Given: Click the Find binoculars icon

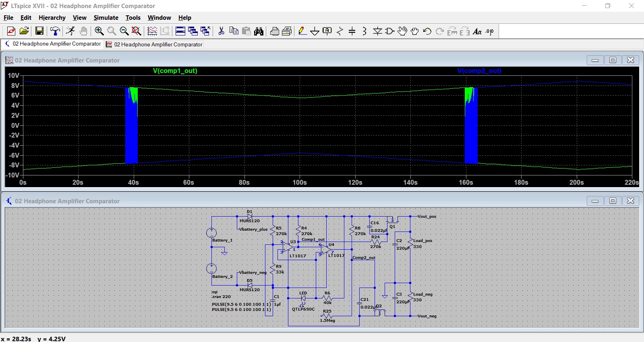Looking at the screenshot, I should click(x=259, y=31).
